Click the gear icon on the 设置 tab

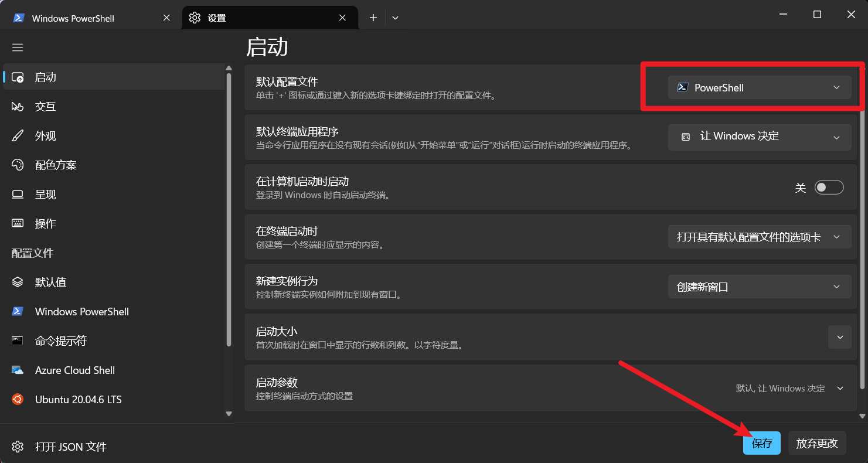pos(195,18)
